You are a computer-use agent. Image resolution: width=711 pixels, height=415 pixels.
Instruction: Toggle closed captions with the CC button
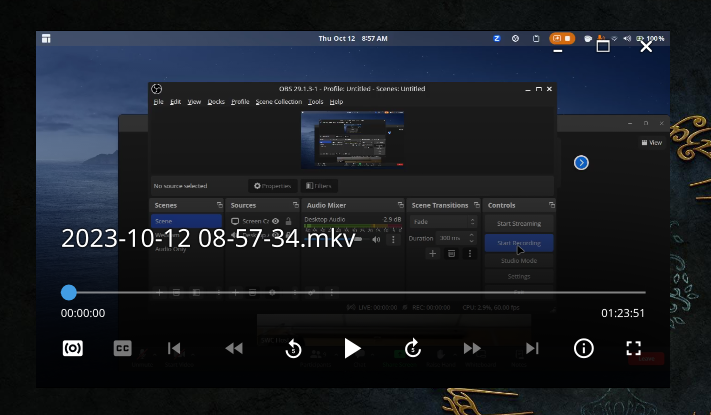click(122, 348)
